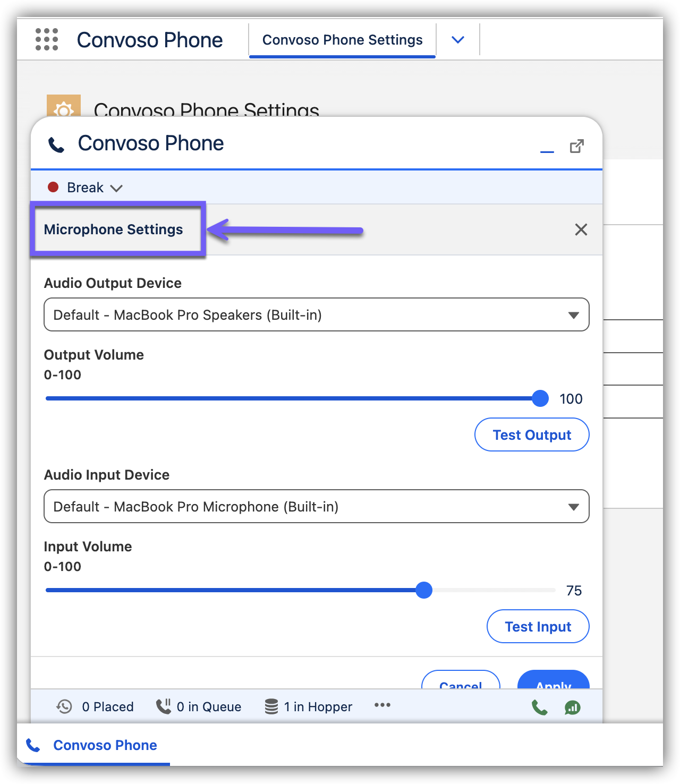Click the Input Volume slider handle
Viewport: 680px width, 784px height.
424,590
